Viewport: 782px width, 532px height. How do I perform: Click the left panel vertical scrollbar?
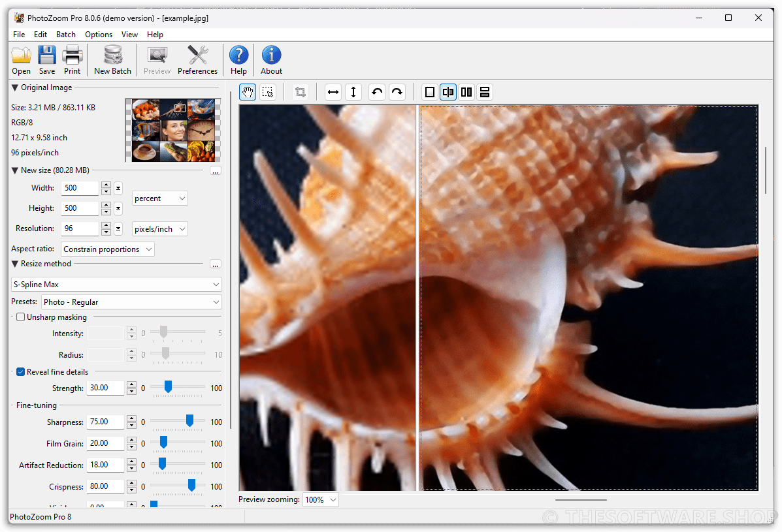(x=231, y=260)
